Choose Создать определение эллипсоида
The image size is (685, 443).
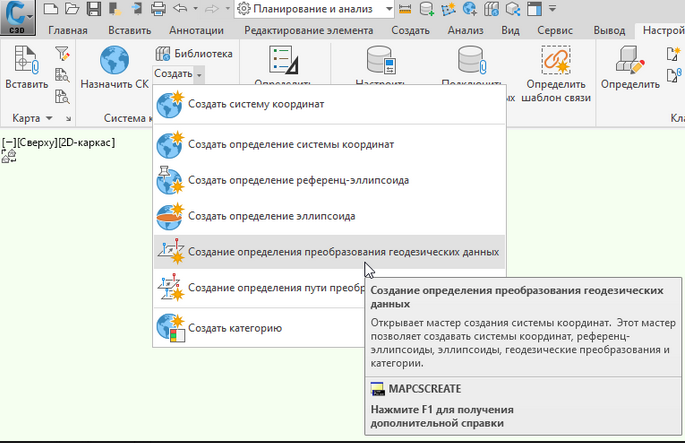point(272,215)
